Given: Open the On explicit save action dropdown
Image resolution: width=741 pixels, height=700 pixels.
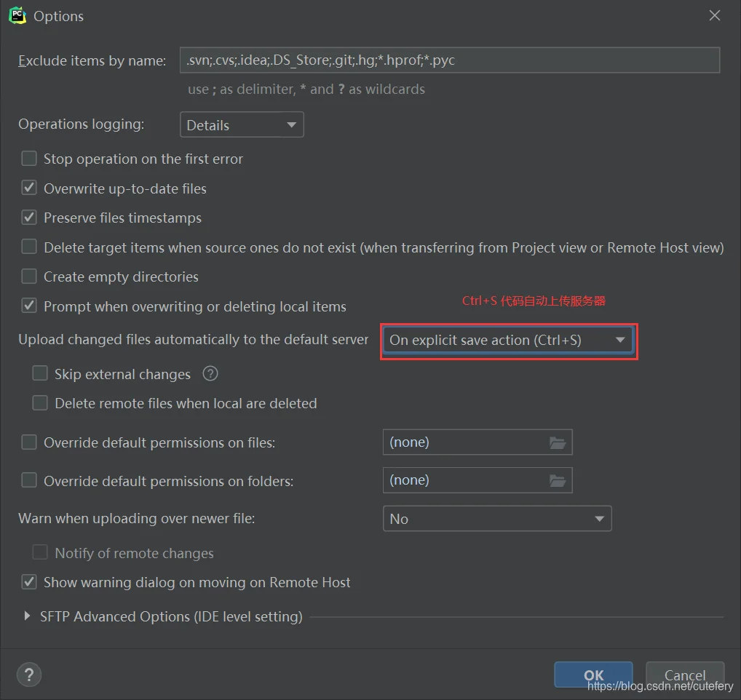Looking at the screenshot, I should pyautogui.click(x=507, y=340).
